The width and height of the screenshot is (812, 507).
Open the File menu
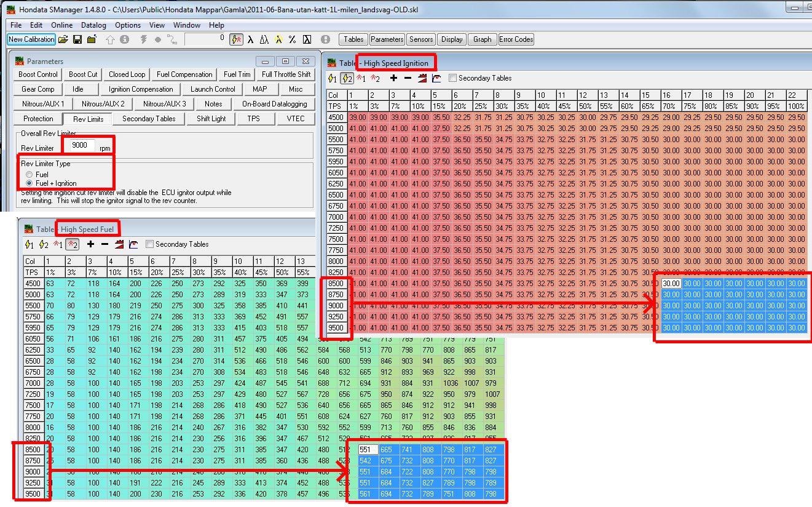(x=16, y=25)
